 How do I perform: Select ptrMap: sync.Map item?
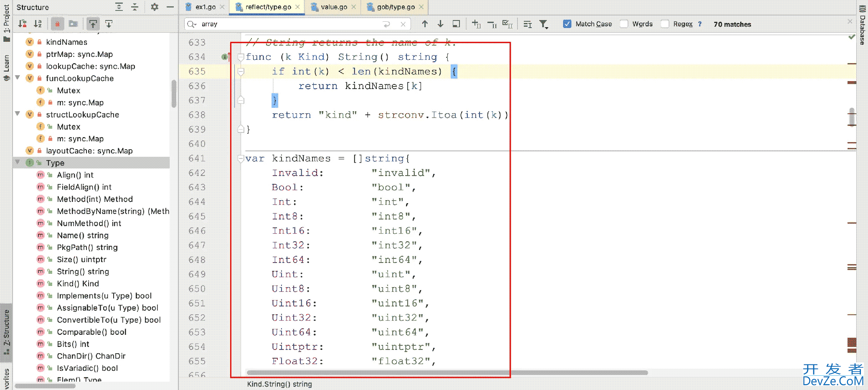79,54
